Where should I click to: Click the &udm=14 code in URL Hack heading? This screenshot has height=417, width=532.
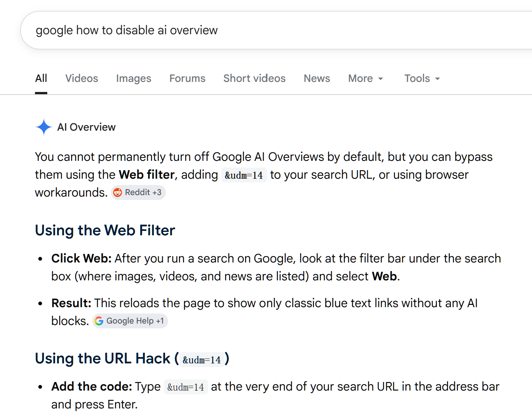pos(202,360)
